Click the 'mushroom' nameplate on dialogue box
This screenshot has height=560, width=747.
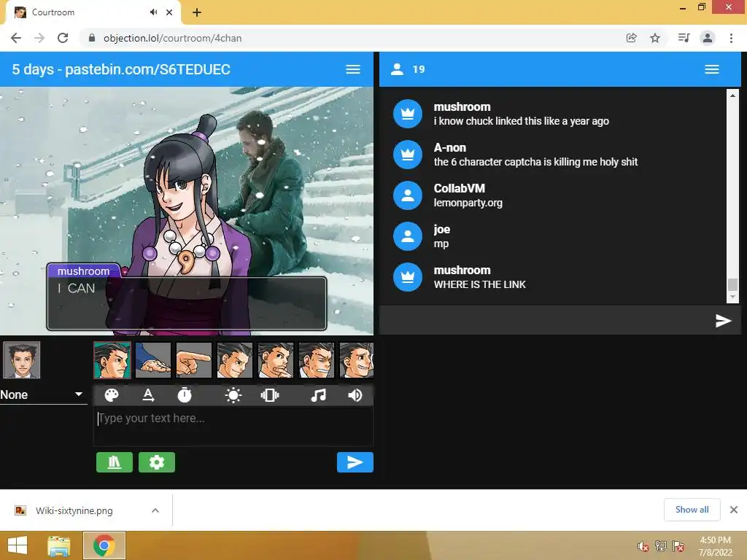pyautogui.click(x=83, y=271)
